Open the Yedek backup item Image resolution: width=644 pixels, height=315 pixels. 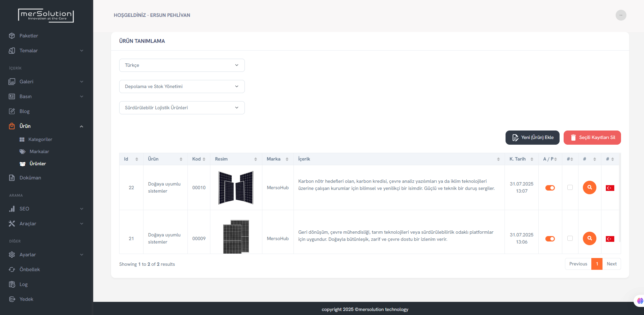(26, 299)
